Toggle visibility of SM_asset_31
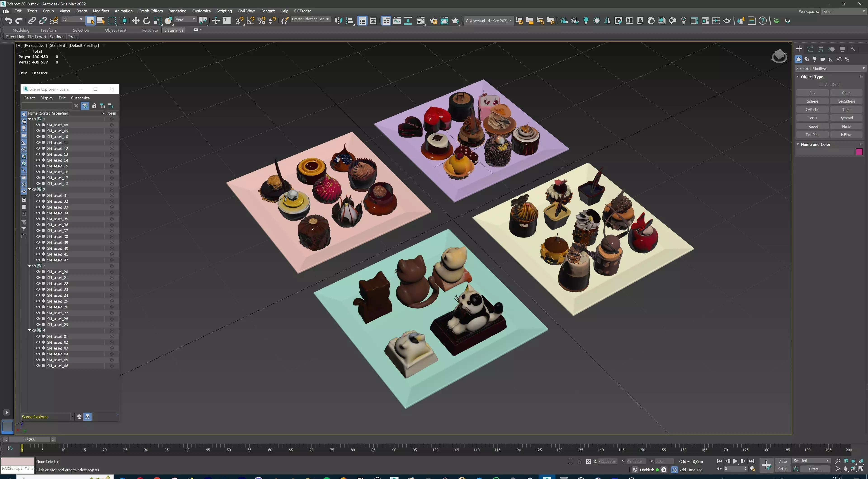The image size is (868, 479). [38, 195]
